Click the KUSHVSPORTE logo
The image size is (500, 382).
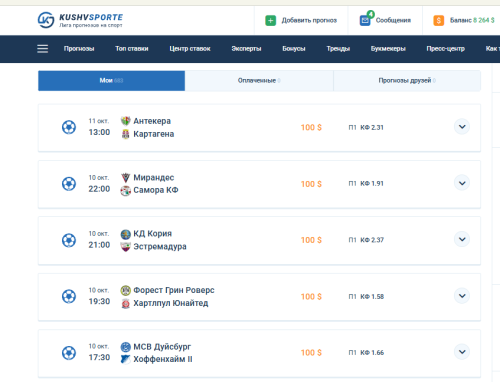pyautogui.click(x=80, y=20)
